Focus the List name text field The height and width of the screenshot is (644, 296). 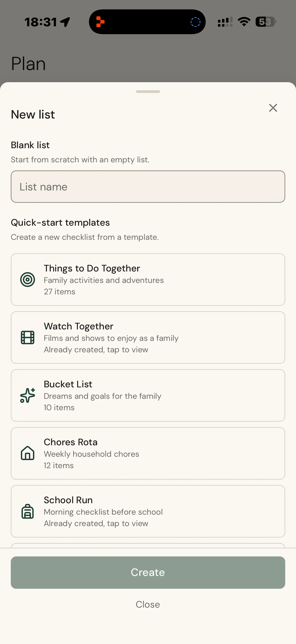[x=148, y=187]
